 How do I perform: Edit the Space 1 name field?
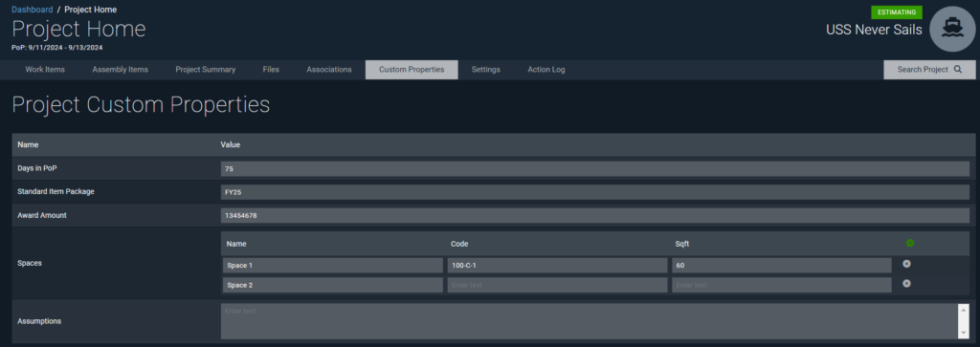pos(332,265)
